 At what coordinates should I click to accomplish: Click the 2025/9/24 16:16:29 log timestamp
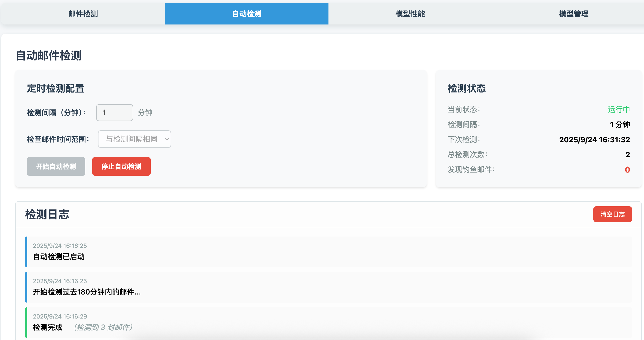point(60,316)
